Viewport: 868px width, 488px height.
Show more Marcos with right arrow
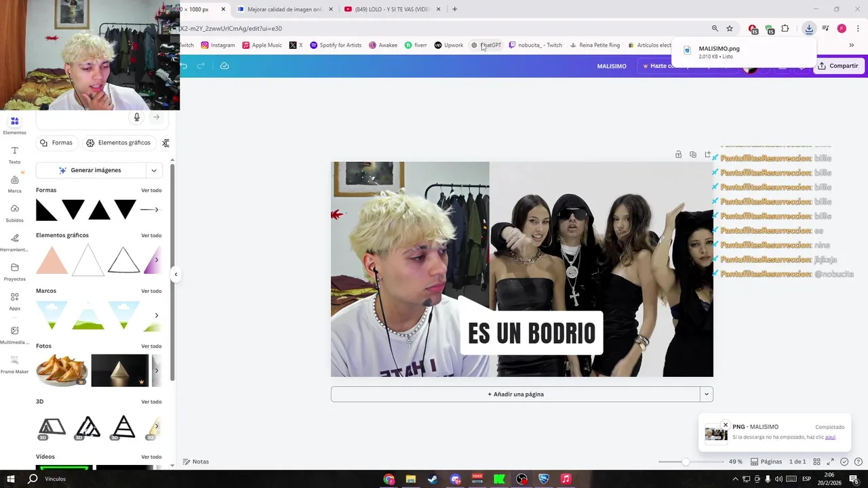pos(157,315)
